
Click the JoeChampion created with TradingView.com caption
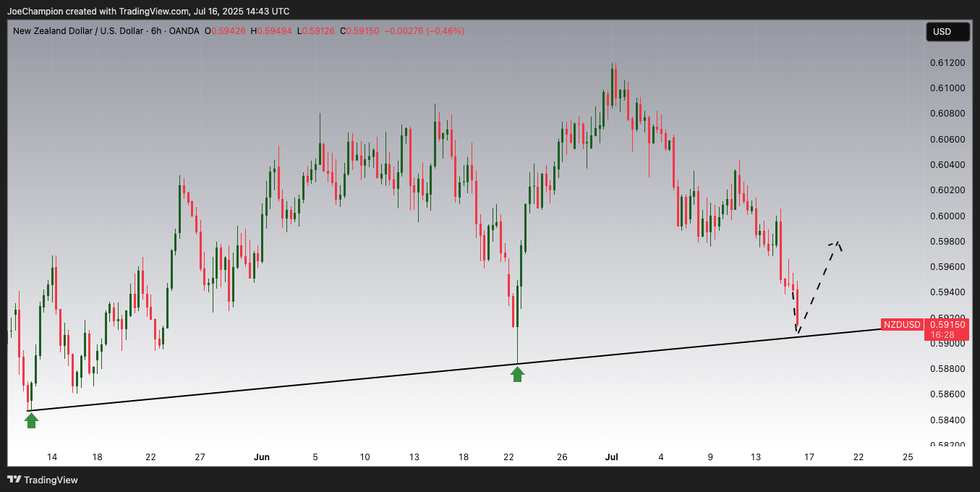[x=148, y=11]
